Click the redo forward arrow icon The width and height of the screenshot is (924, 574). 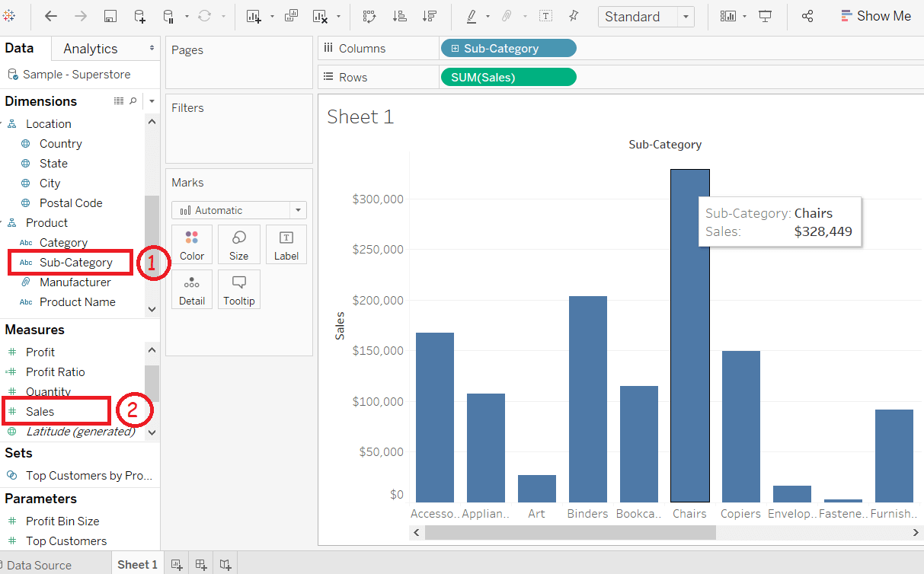pos(80,16)
